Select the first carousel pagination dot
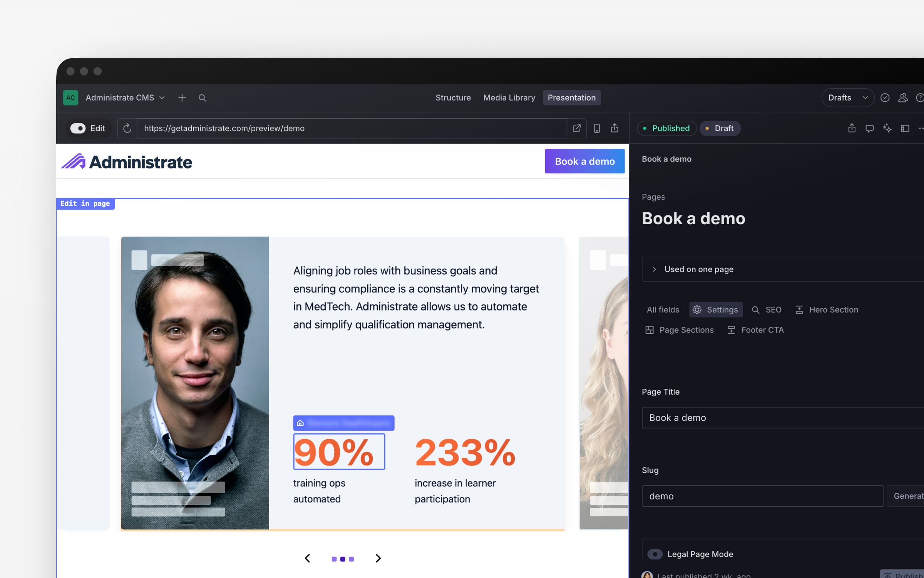Image resolution: width=924 pixels, height=578 pixels. (334, 559)
